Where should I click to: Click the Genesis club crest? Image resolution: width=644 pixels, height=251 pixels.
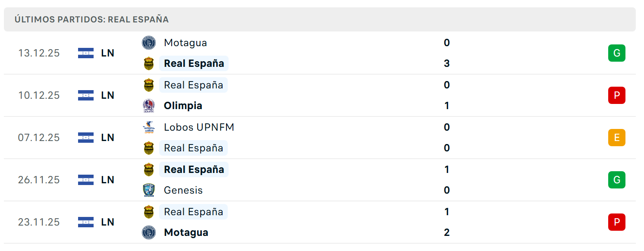click(149, 190)
